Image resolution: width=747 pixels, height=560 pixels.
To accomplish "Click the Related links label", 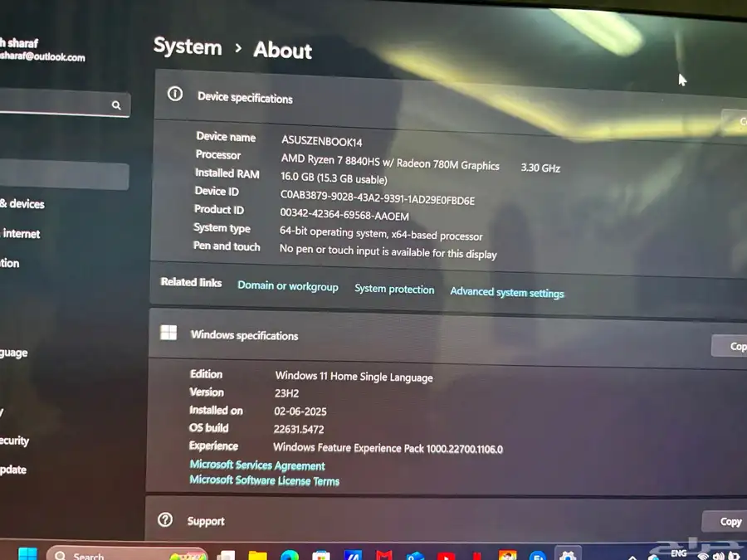I will (191, 282).
